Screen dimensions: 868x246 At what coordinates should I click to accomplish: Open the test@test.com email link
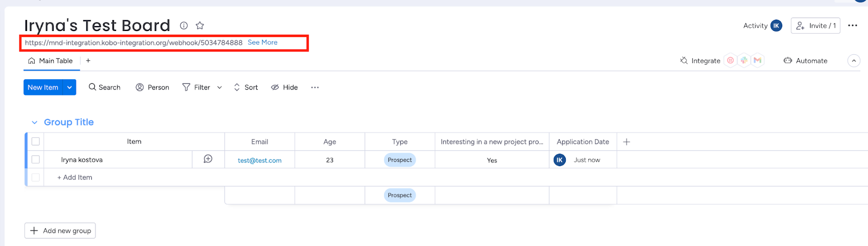(x=260, y=160)
